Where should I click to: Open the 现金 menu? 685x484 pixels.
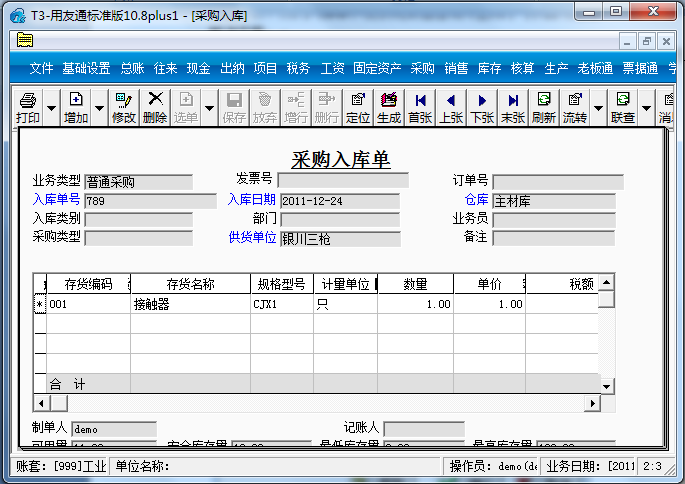pyautogui.click(x=199, y=68)
